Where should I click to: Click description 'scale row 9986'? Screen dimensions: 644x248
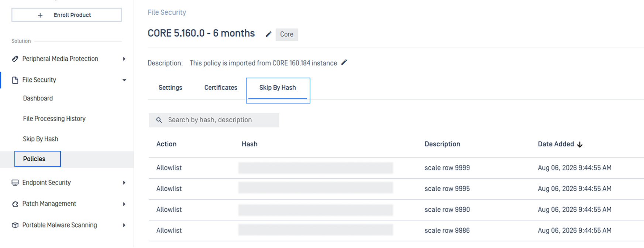(x=447, y=230)
